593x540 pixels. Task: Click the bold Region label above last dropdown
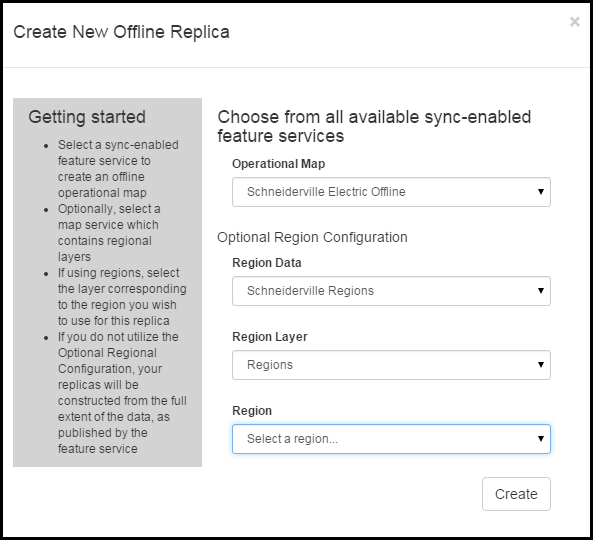coord(252,411)
